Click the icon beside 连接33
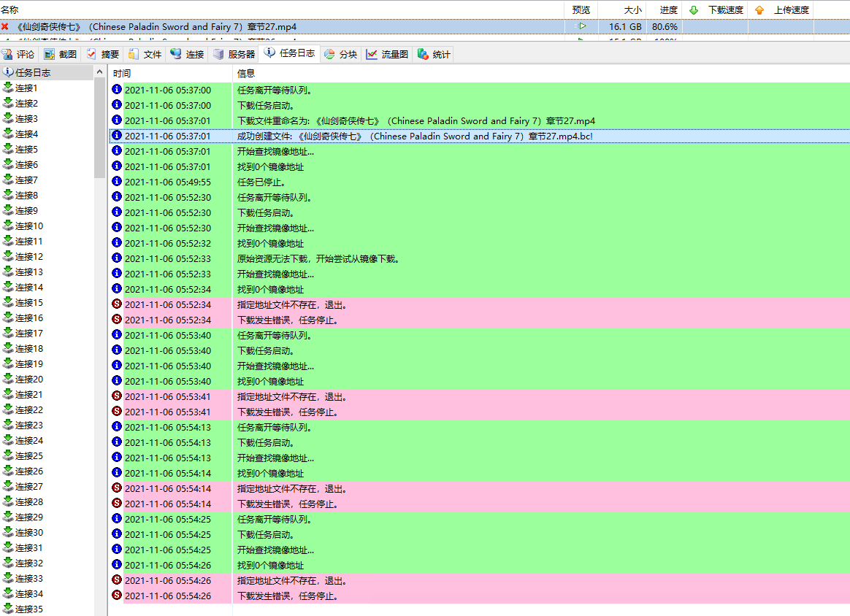This screenshot has width=850, height=616. [8, 578]
